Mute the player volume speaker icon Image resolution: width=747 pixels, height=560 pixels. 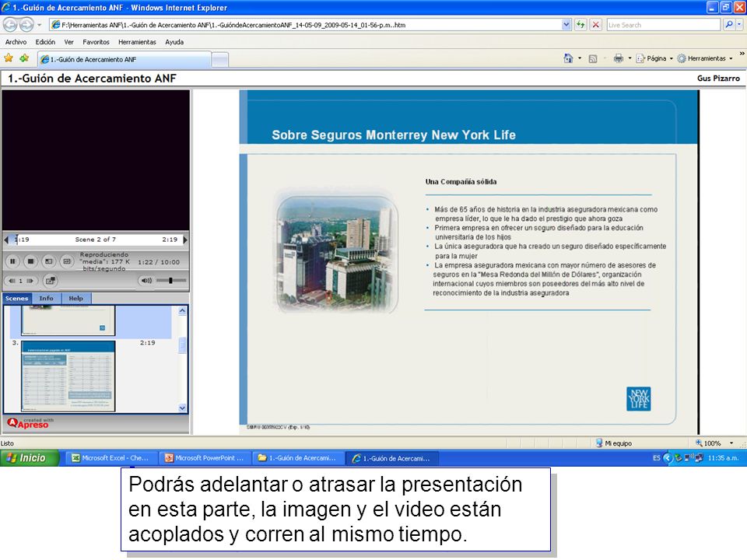(146, 281)
